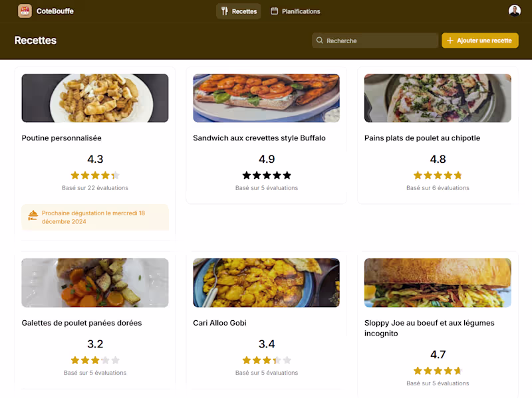Select the Recettes tab
This screenshot has width=532, height=398.
[238, 11]
